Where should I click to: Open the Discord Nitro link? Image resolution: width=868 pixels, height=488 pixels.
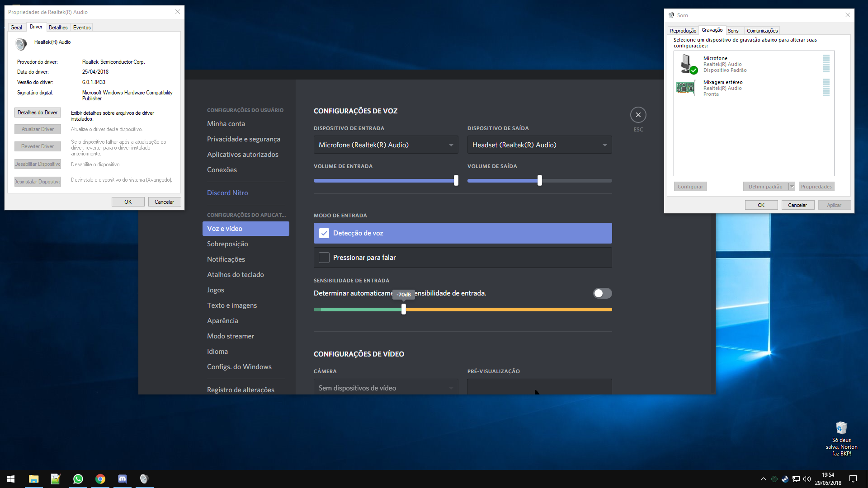(245, 193)
